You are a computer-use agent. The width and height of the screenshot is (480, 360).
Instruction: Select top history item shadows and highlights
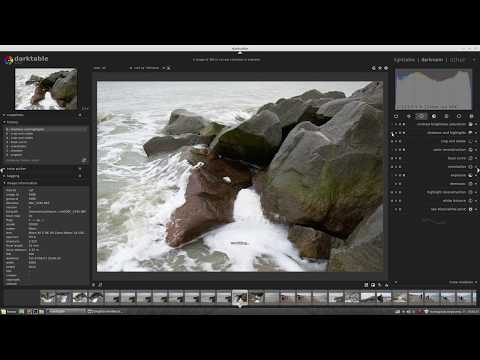click(x=46, y=129)
